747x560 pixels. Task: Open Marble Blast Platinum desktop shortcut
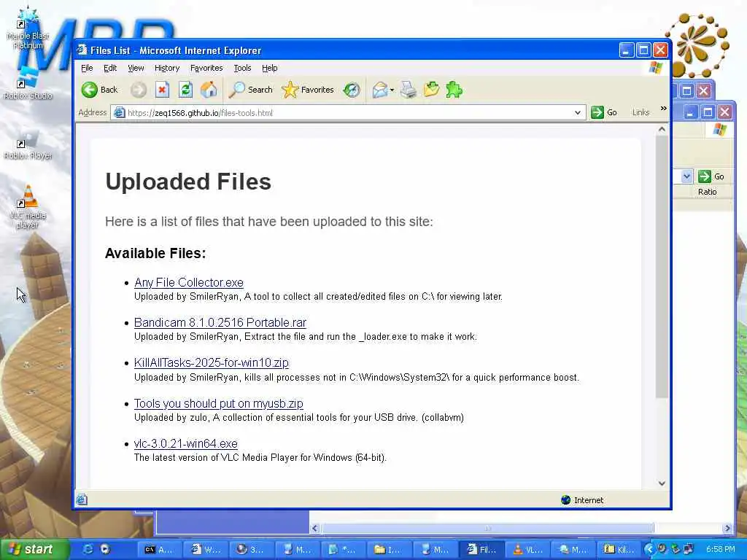tap(28, 28)
